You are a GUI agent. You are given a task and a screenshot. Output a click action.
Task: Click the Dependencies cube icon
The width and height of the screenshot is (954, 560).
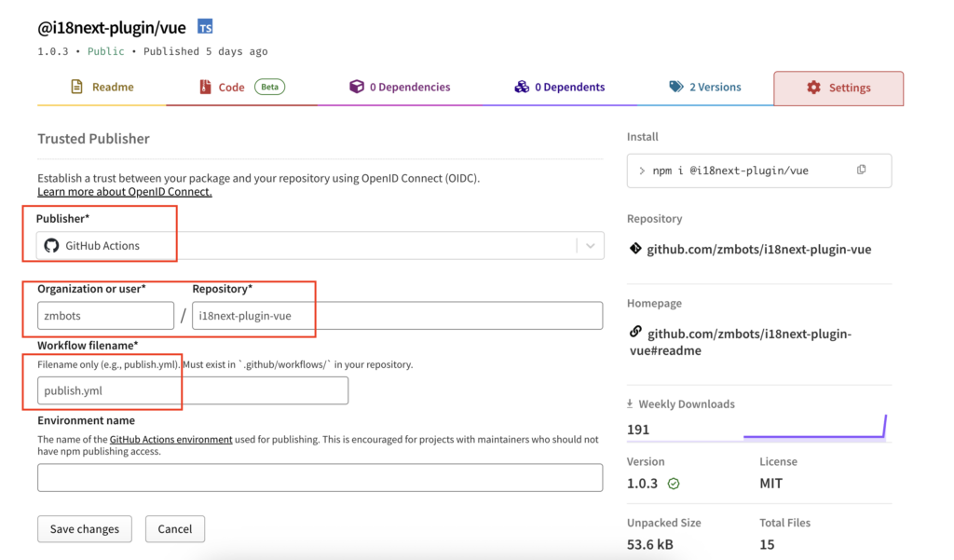click(356, 87)
